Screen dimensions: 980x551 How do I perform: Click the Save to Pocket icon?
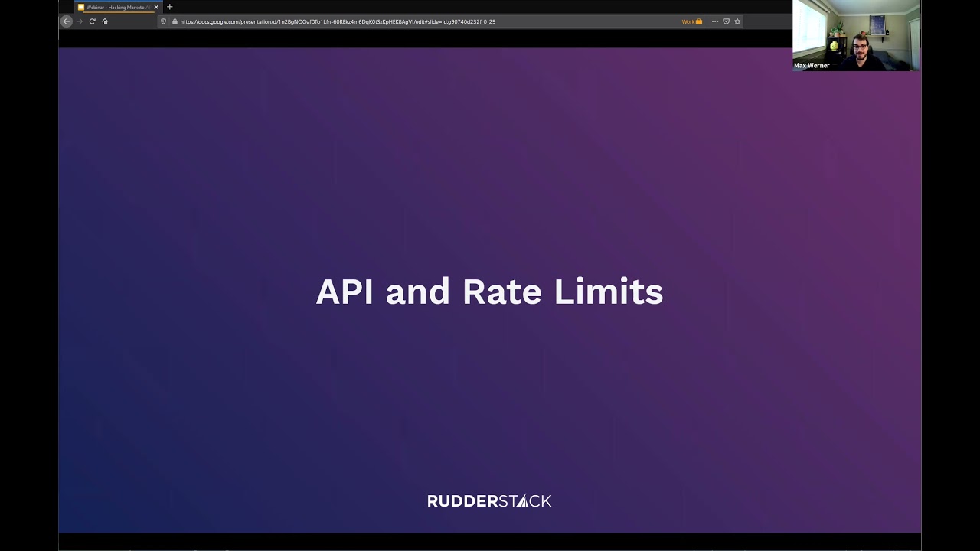coord(726,21)
